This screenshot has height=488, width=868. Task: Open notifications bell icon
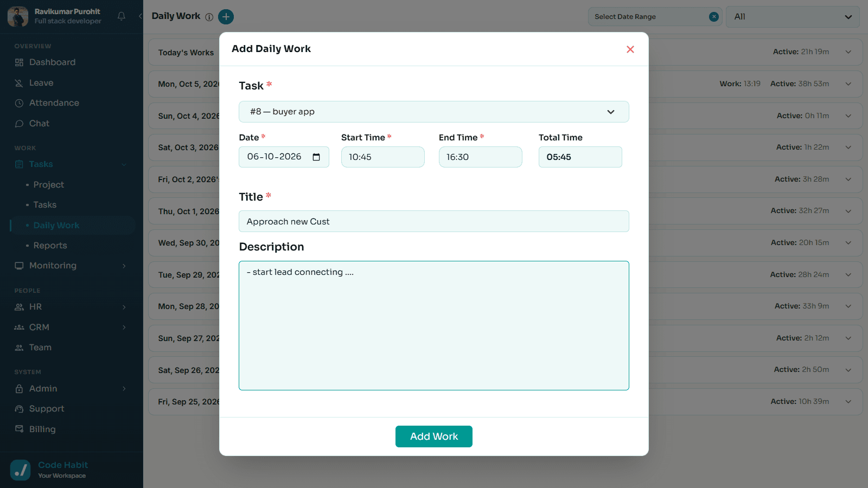(122, 16)
